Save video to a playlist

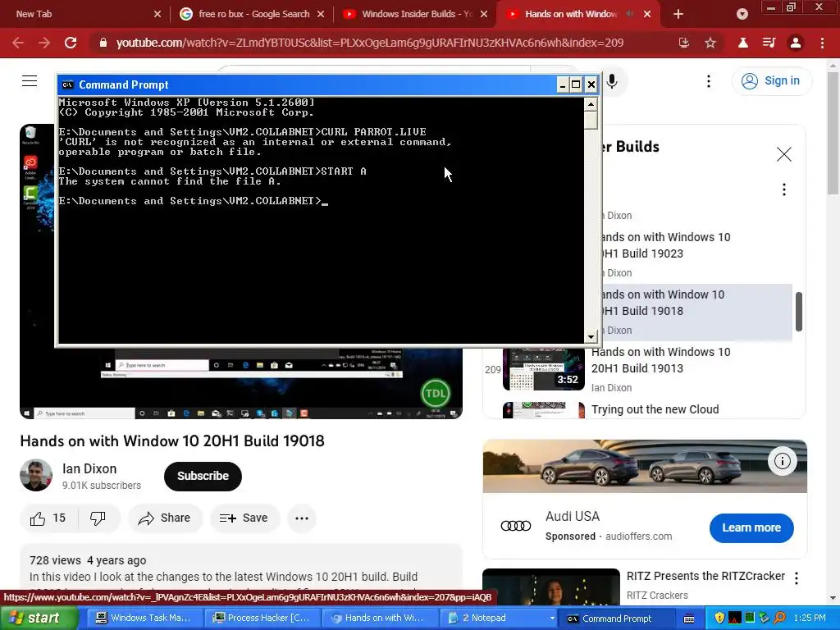(x=244, y=518)
